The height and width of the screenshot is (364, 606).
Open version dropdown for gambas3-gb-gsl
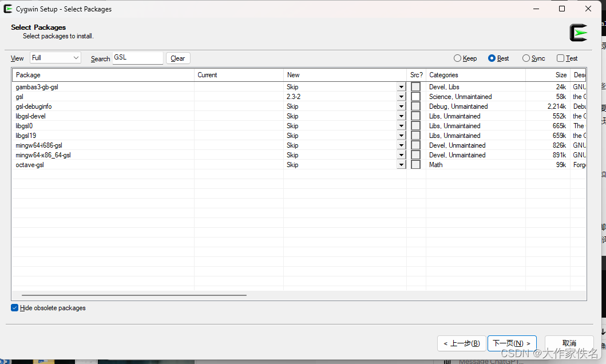pos(401,87)
